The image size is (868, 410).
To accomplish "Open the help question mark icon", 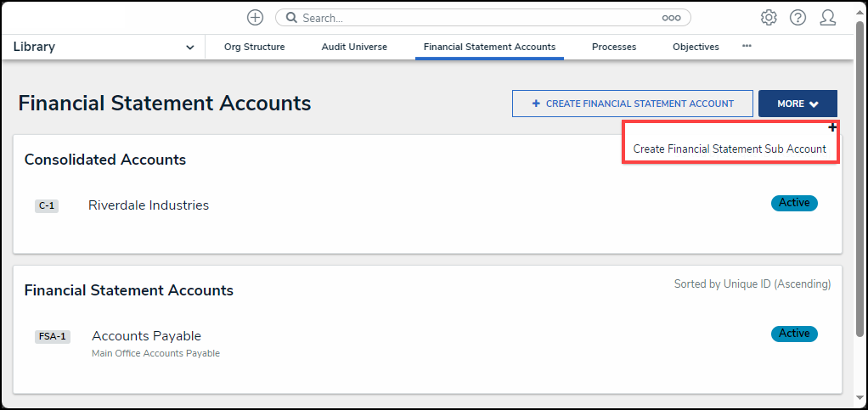I will 798,18.
